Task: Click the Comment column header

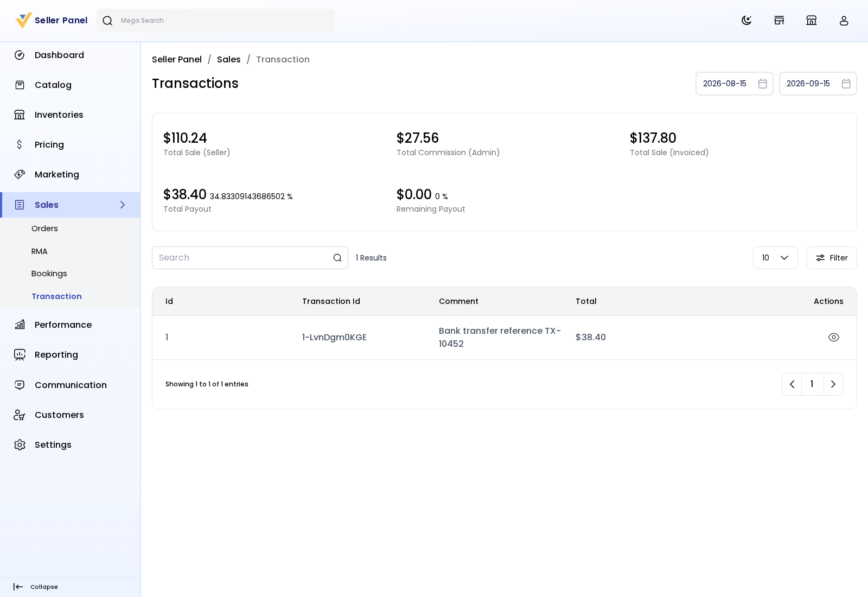Action: pyautogui.click(x=458, y=302)
